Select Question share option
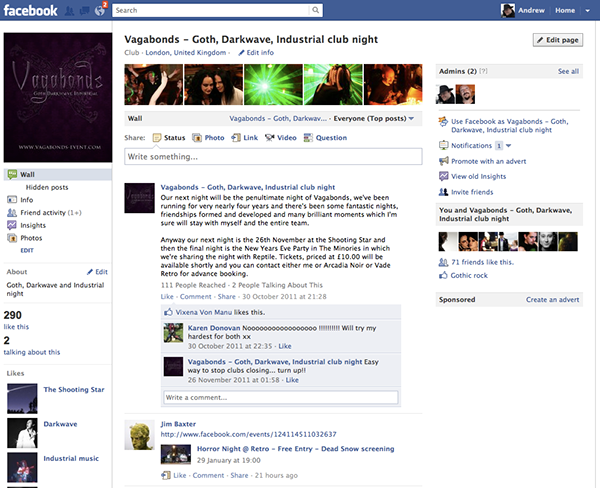 [x=325, y=138]
